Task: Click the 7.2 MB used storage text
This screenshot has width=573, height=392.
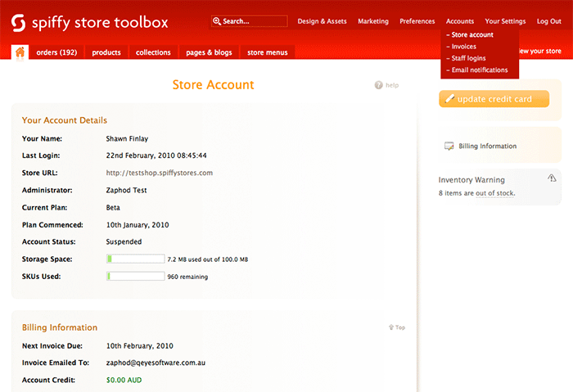Action: click(x=208, y=259)
